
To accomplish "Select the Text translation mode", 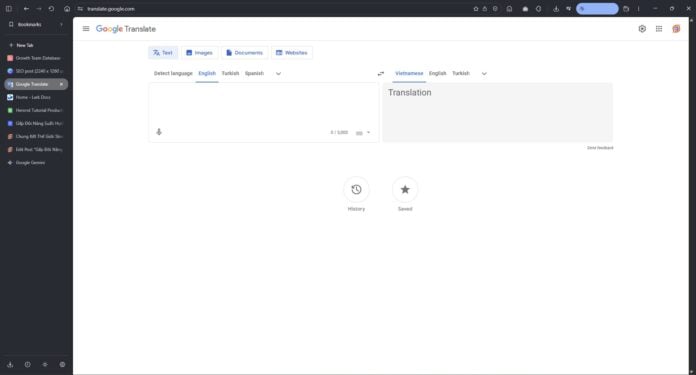I will tap(163, 53).
